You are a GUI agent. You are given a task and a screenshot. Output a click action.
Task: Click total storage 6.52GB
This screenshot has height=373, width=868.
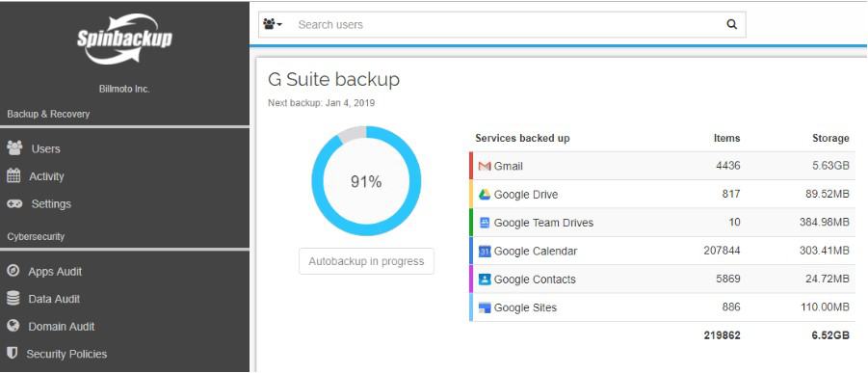point(830,335)
